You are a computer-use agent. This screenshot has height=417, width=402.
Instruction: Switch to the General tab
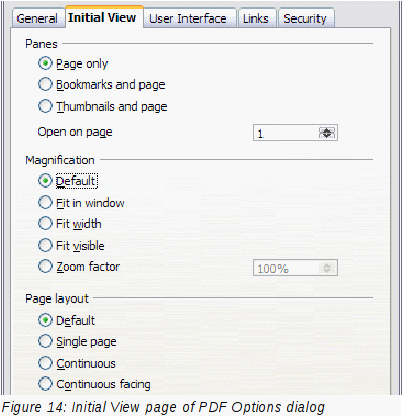[37, 18]
